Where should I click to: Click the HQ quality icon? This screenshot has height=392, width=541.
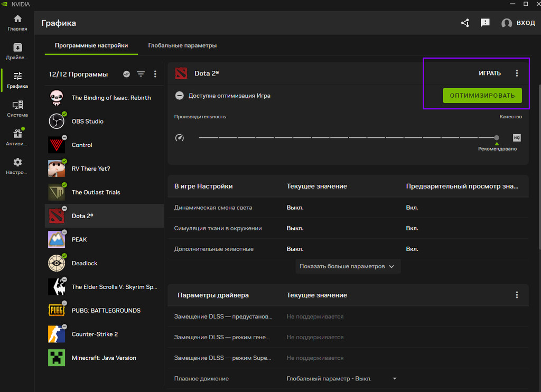click(x=517, y=138)
